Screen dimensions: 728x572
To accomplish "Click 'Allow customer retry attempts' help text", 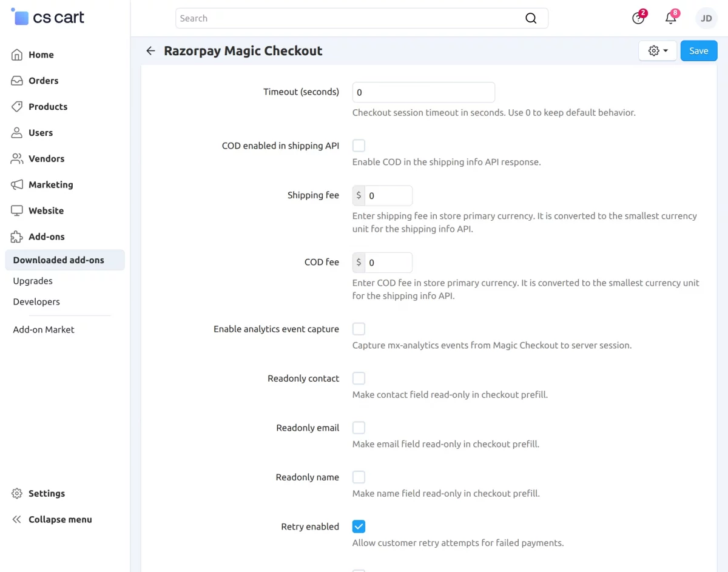I will pyautogui.click(x=458, y=543).
